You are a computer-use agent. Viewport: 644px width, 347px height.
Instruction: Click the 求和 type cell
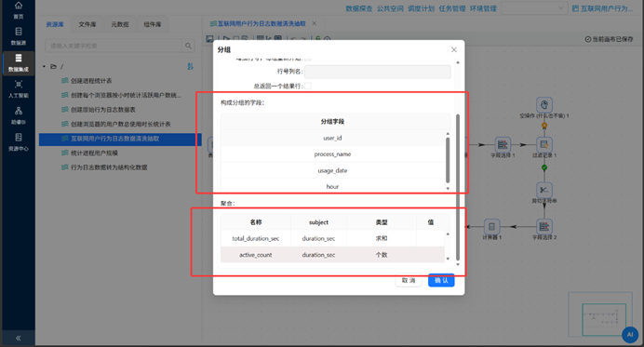coord(382,238)
